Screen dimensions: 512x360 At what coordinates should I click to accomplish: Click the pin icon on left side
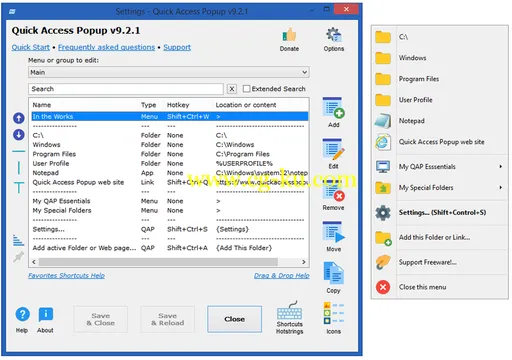coord(19,257)
